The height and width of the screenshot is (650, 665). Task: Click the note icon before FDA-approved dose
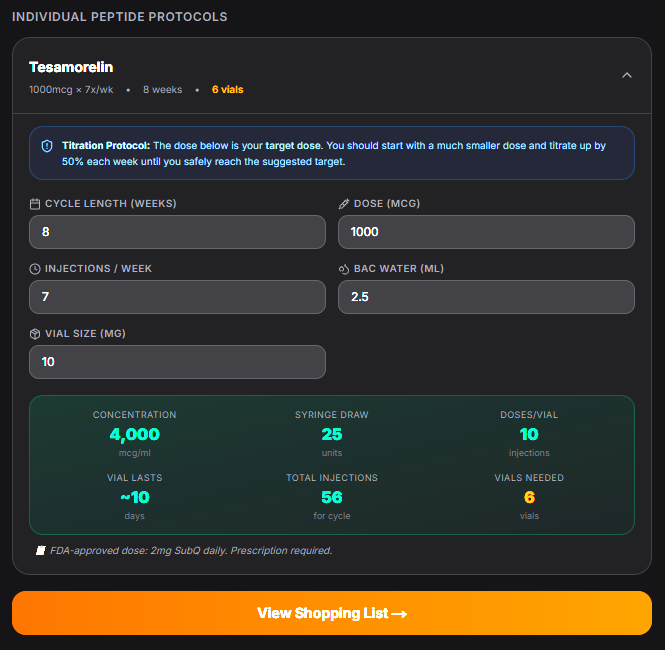pos(41,550)
